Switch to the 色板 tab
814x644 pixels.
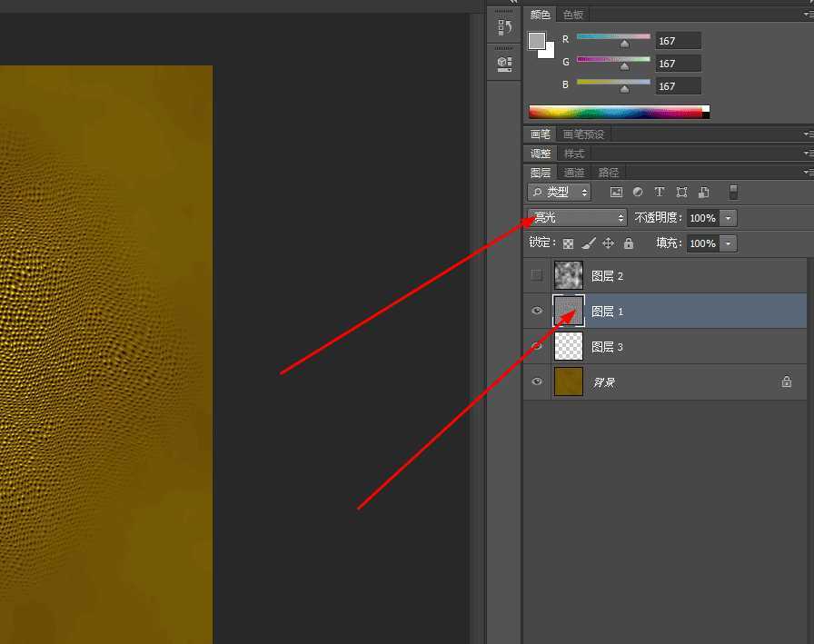point(573,15)
